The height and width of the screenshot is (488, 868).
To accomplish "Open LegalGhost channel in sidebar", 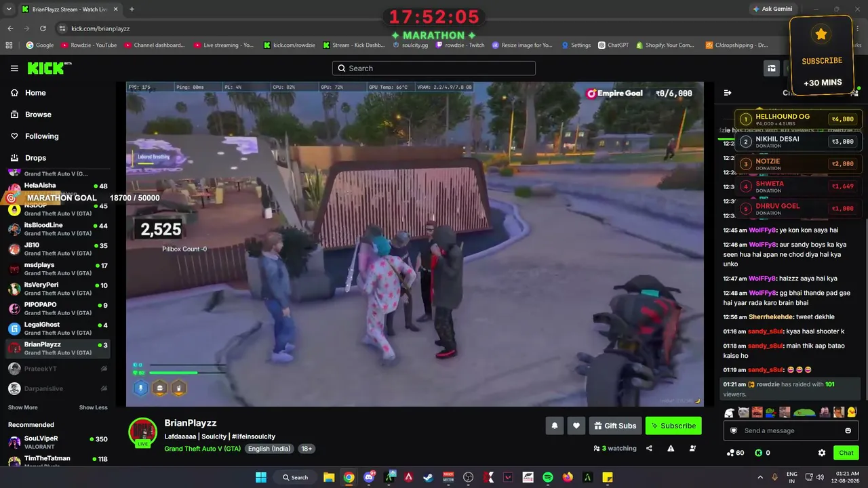I will tap(58, 329).
